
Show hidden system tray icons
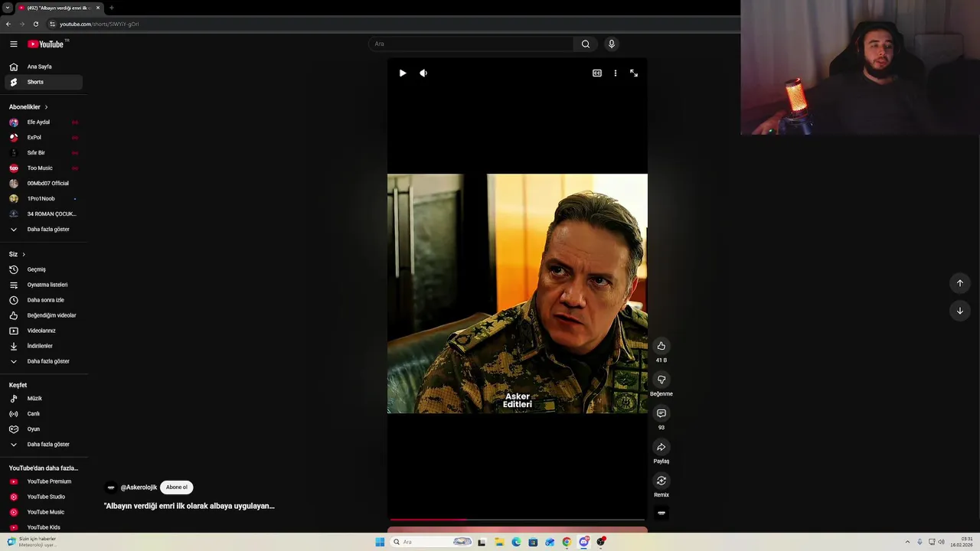(907, 542)
